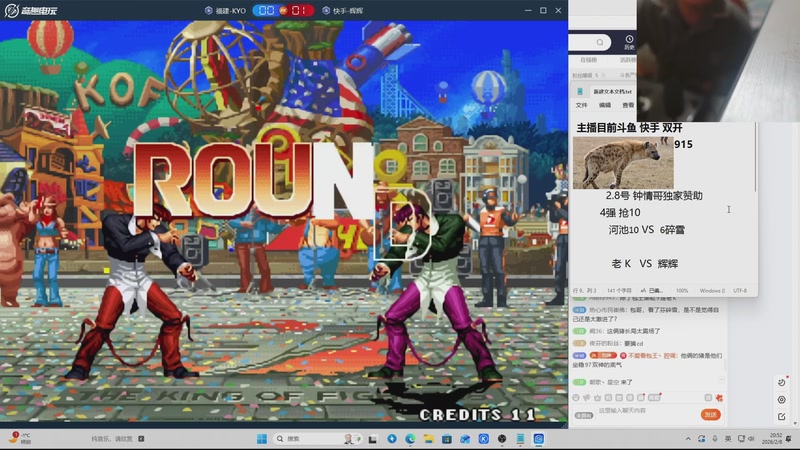The height and width of the screenshot is (450, 800).
Task: Open Notepad icon on taskbar
Action: (x=520, y=439)
